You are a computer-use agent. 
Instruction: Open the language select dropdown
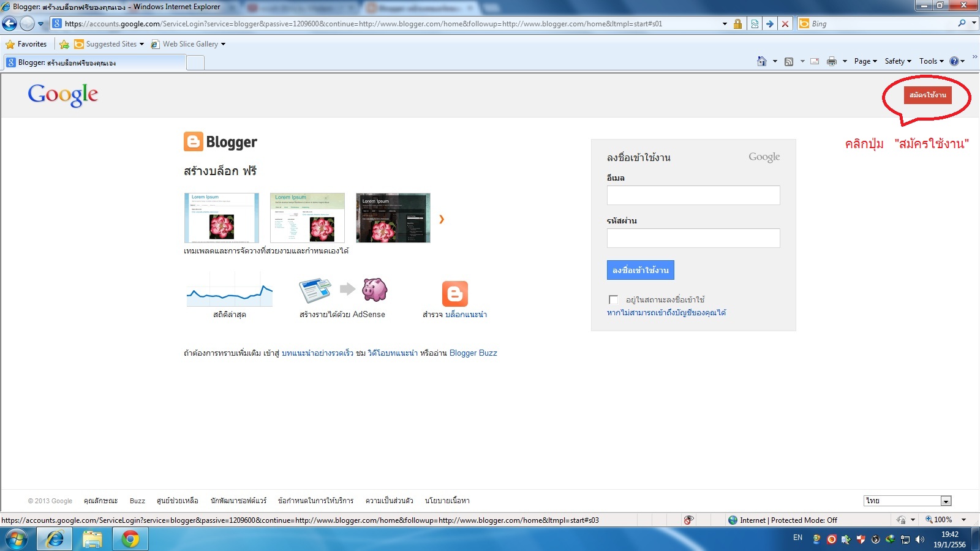[908, 501]
